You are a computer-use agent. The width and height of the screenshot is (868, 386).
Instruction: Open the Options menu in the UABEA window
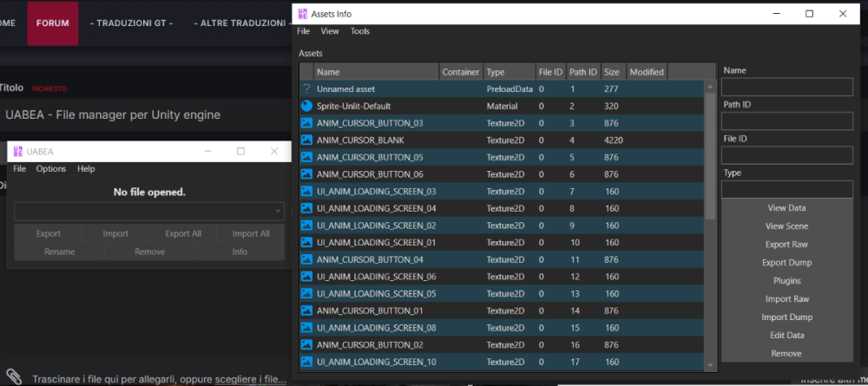[51, 168]
